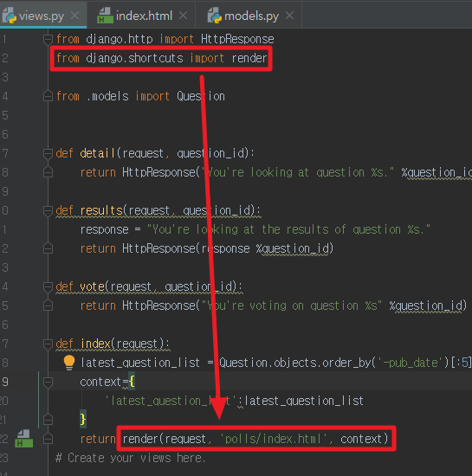Viewport: 472px width, 476px height.
Task: Click the '# Create your views here.' comment
Action: [x=131, y=458]
